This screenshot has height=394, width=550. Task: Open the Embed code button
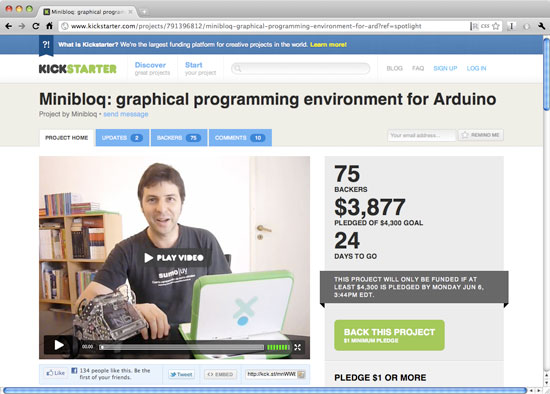coord(220,374)
